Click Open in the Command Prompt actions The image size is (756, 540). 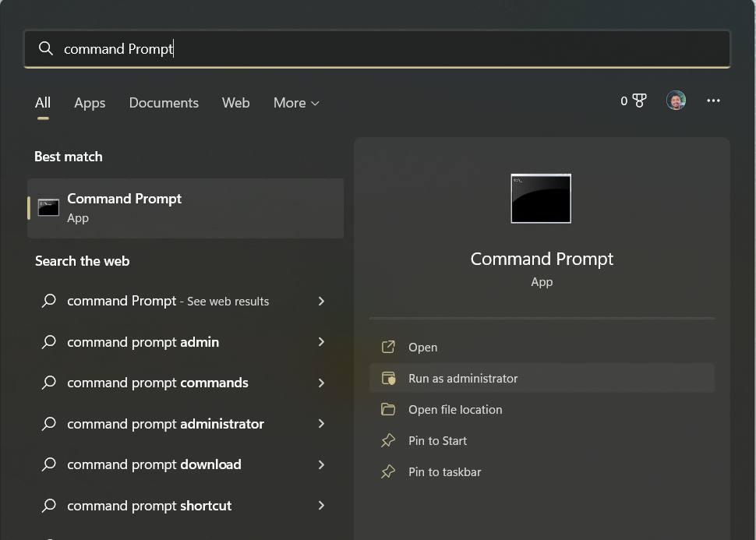[423, 348]
